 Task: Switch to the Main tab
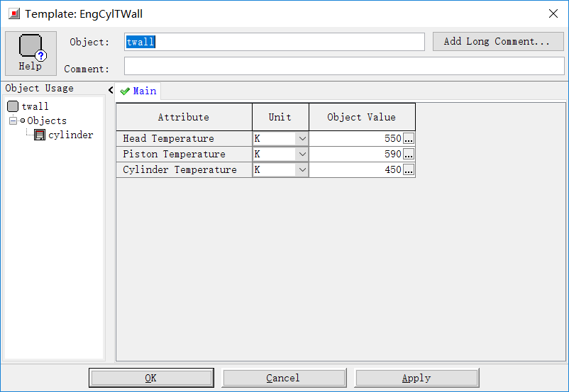point(139,91)
